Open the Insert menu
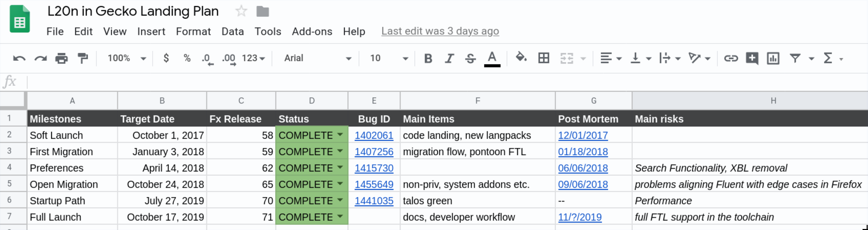 (151, 31)
